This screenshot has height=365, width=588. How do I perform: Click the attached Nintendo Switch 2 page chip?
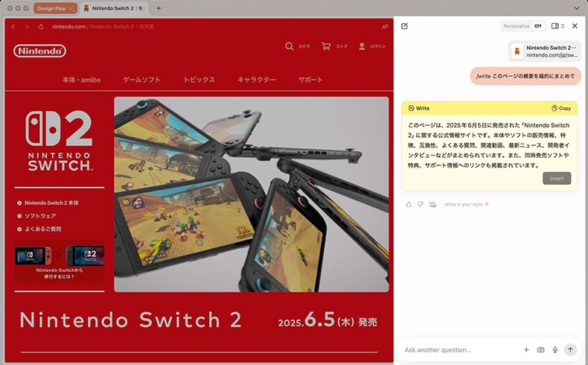point(545,51)
